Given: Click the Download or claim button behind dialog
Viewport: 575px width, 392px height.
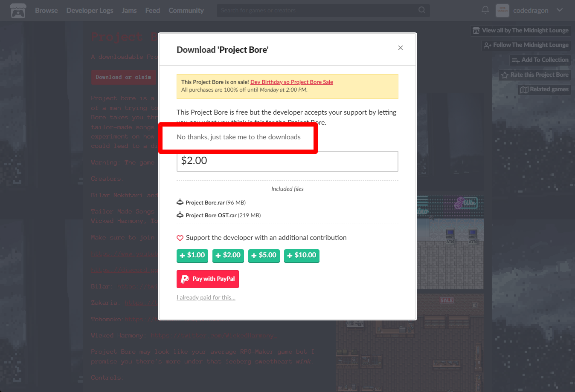Looking at the screenshot, I should pos(124,77).
